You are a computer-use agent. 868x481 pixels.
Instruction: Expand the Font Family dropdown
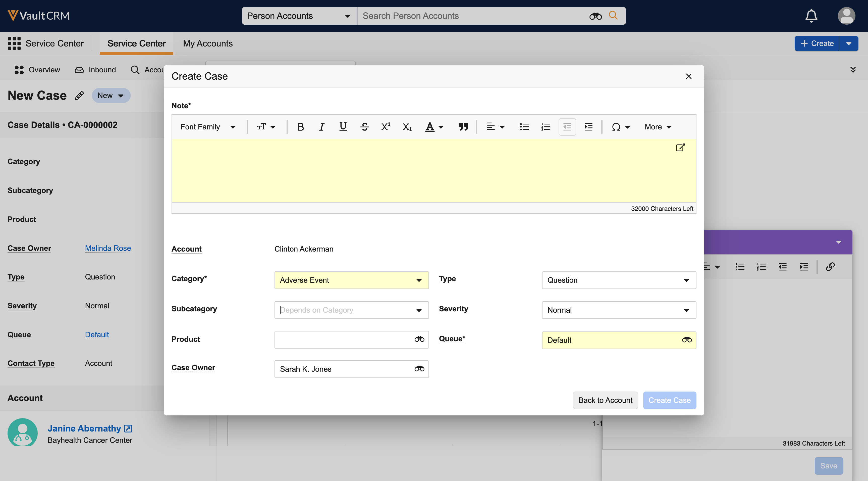coord(207,127)
